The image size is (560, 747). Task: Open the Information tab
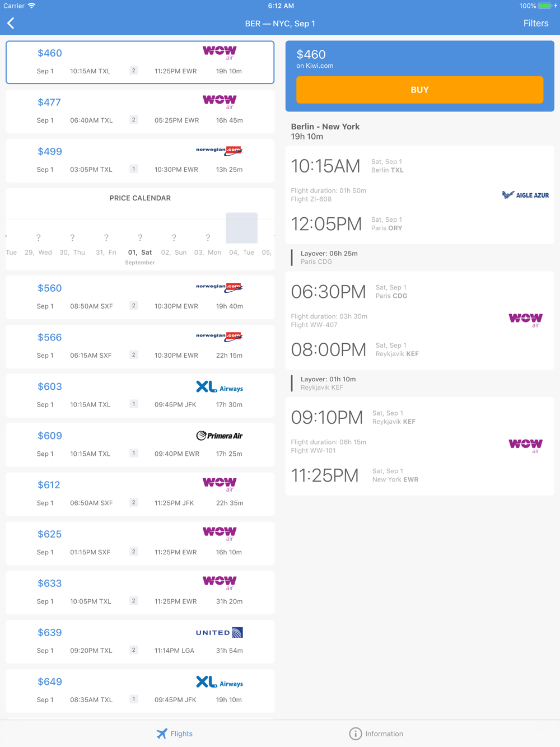point(376,734)
